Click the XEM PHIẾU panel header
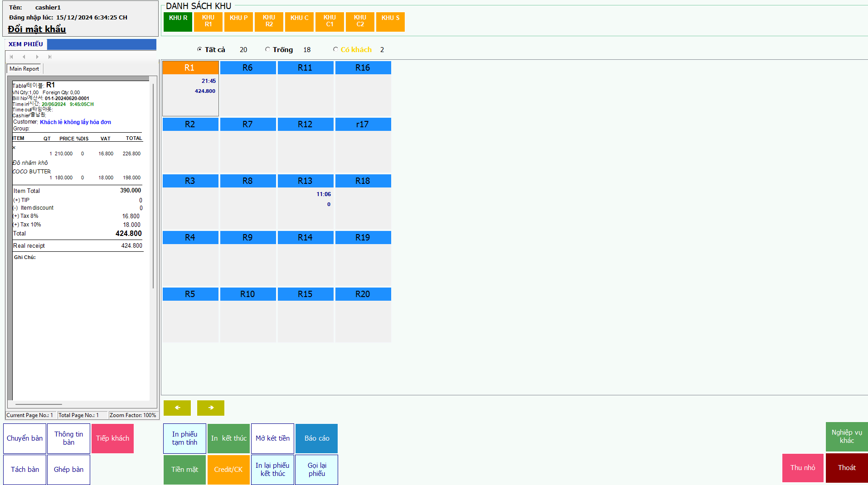 point(26,44)
